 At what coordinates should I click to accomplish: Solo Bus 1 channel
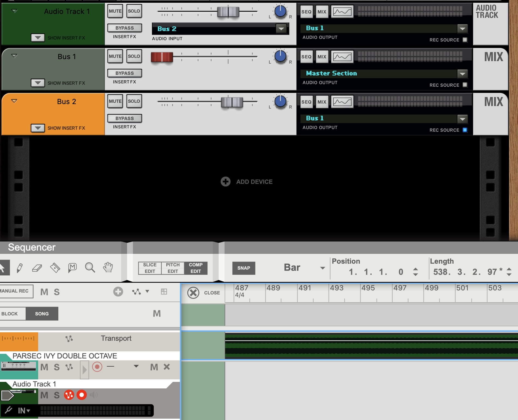pos(134,56)
